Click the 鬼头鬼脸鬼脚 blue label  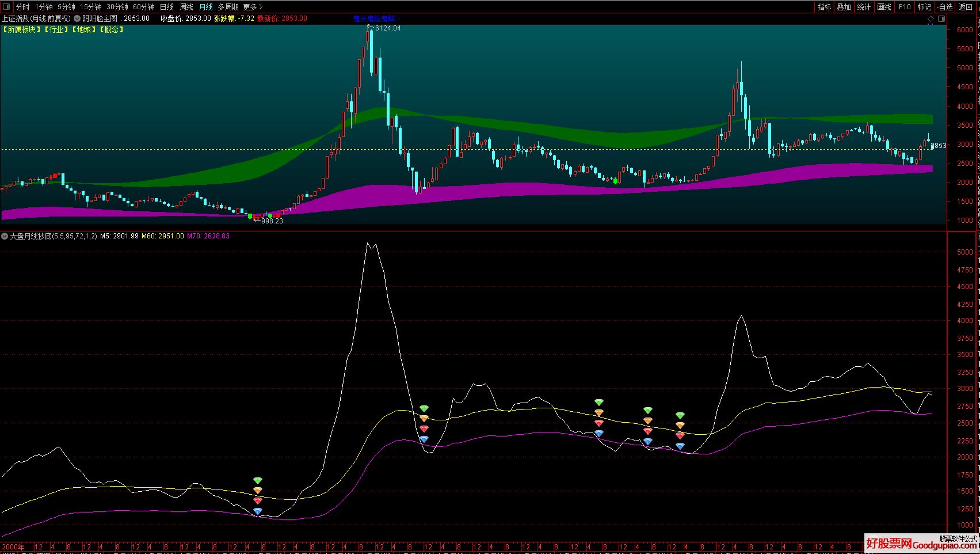[x=375, y=19]
